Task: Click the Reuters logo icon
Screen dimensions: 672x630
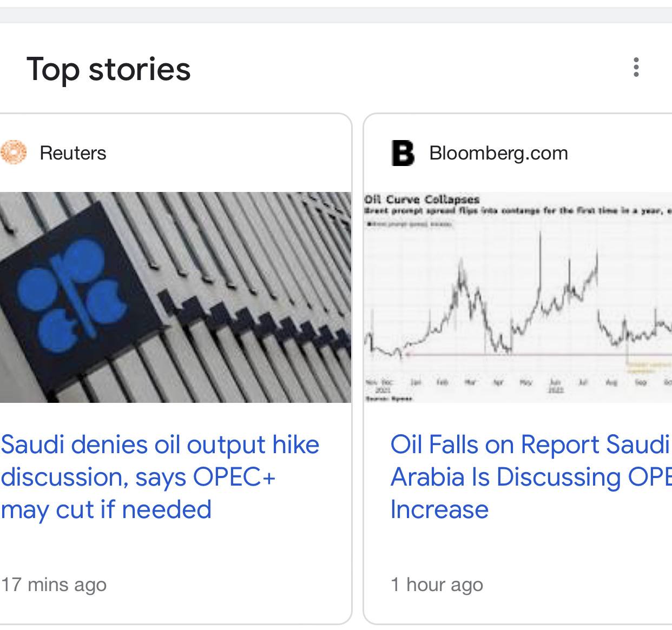Action: tap(14, 153)
